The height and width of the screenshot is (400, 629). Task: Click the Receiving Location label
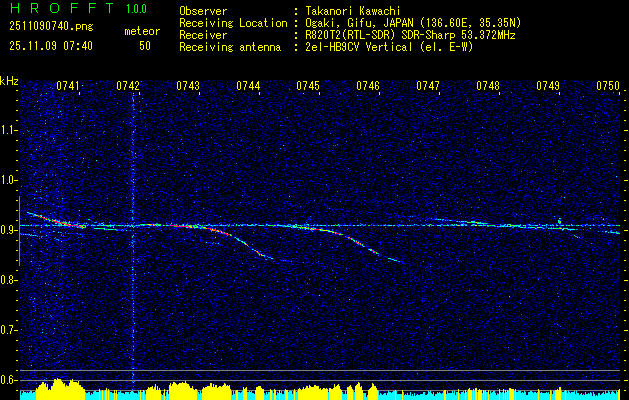233,23
